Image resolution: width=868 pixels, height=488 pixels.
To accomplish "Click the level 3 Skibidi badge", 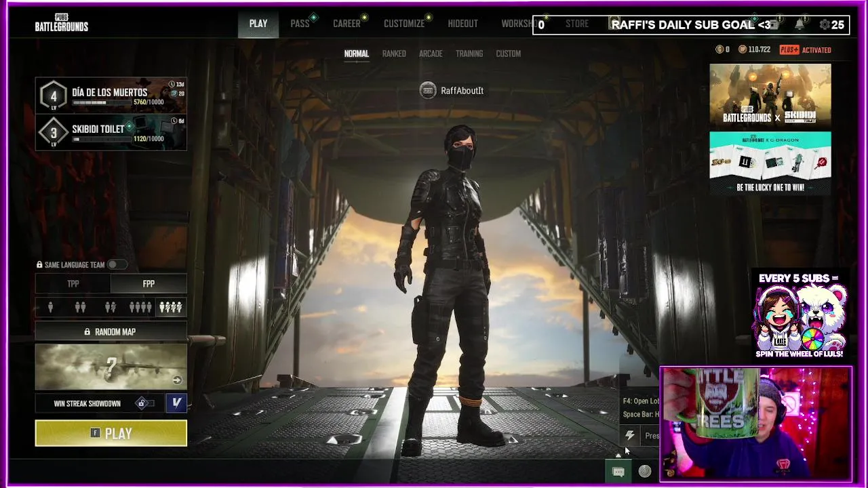I will coord(54,132).
